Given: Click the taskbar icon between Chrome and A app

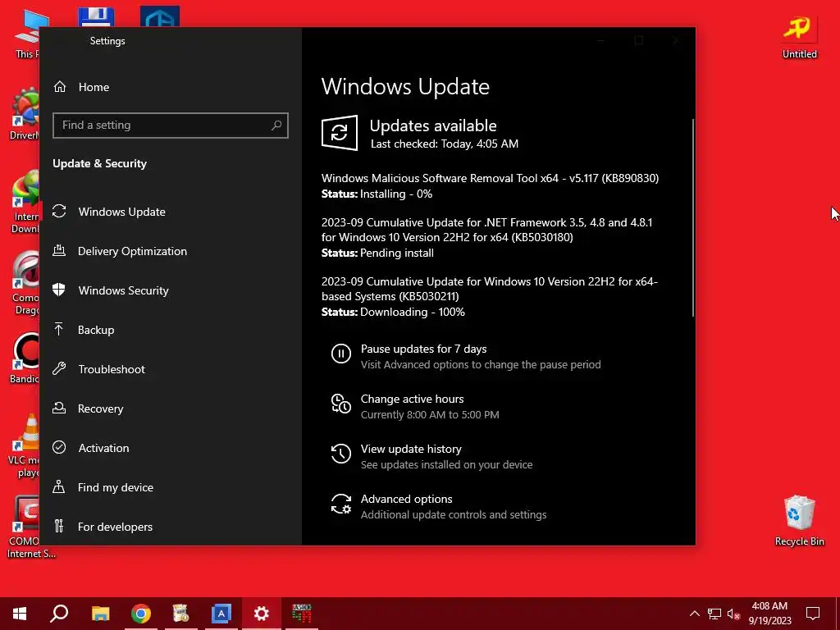Looking at the screenshot, I should pyautogui.click(x=181, y=614).
